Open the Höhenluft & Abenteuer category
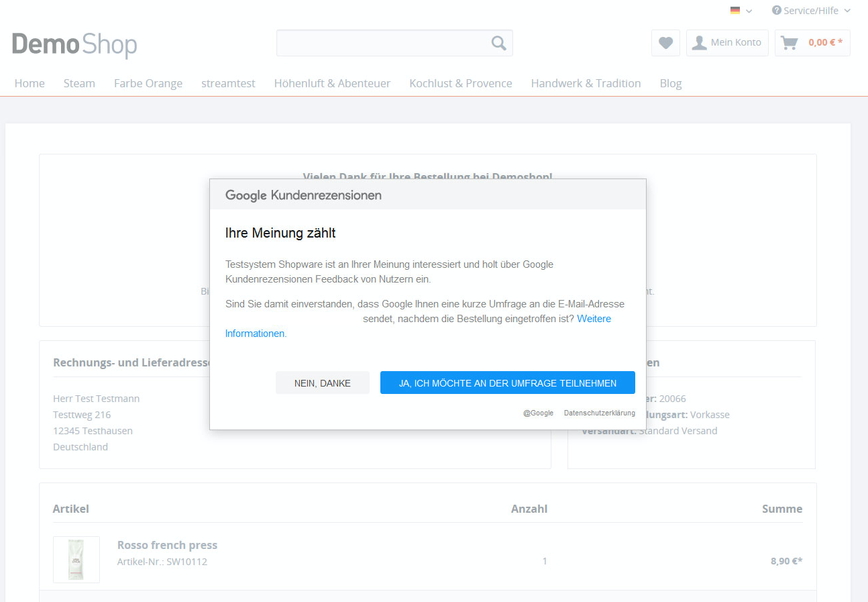Screen dimensions: 868x602 pyautogui.click(x=332, y=83)
